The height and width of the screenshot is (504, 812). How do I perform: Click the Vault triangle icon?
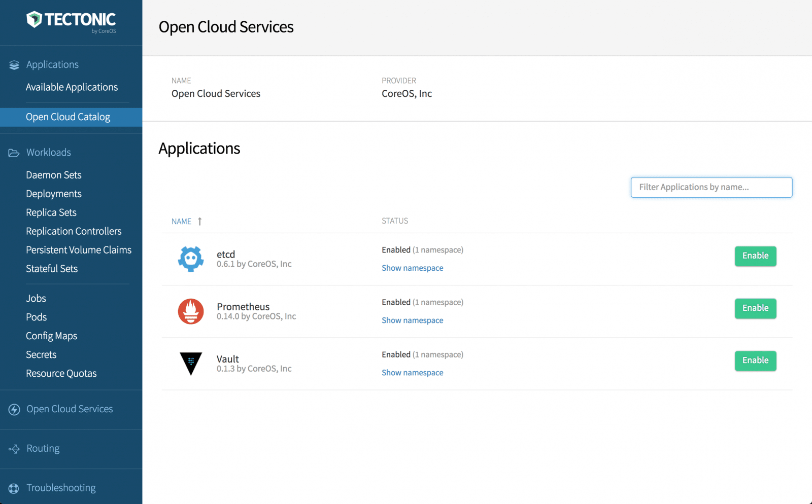click(191, 364)
